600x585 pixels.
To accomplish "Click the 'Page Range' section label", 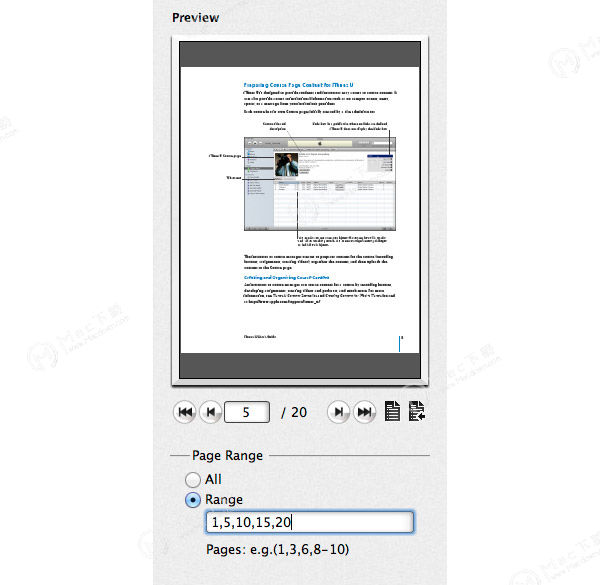I will [227, 456].
